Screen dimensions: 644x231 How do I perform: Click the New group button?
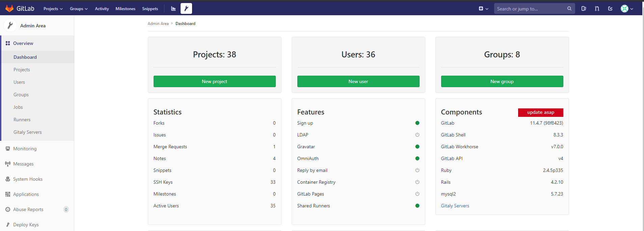click(x=502, y=81)
